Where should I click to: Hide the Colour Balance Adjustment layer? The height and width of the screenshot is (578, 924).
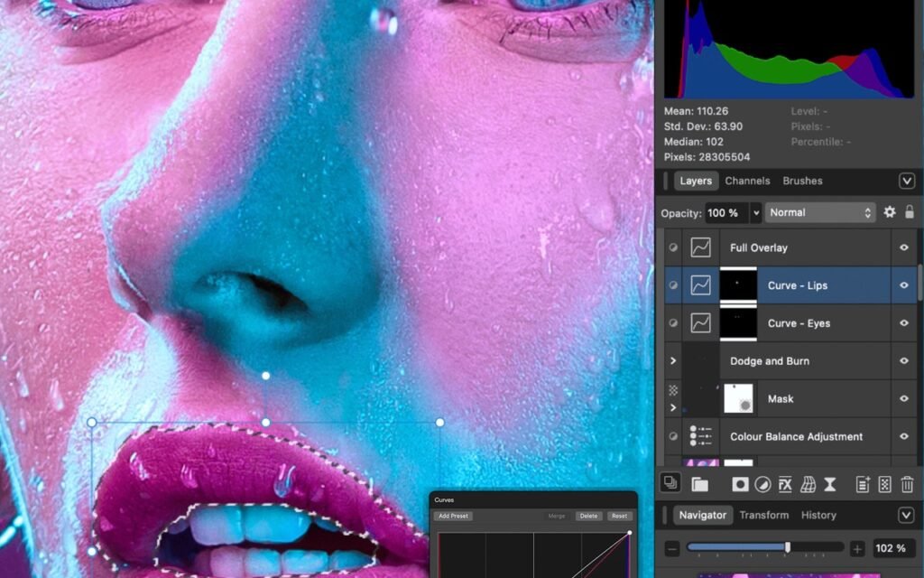tap(904, 436)
